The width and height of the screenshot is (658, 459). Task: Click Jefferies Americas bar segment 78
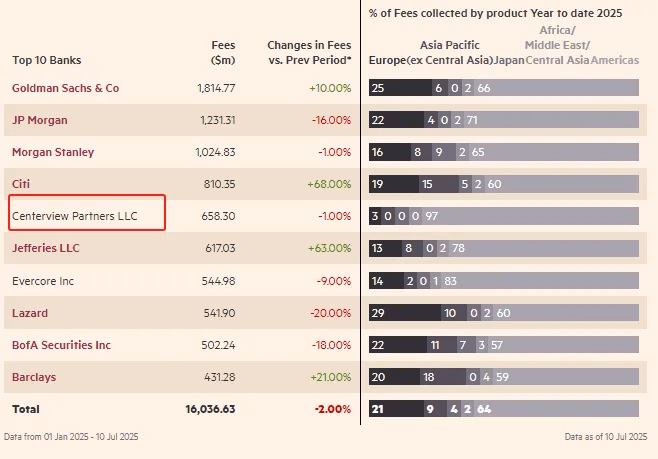[x=544, y=248]
